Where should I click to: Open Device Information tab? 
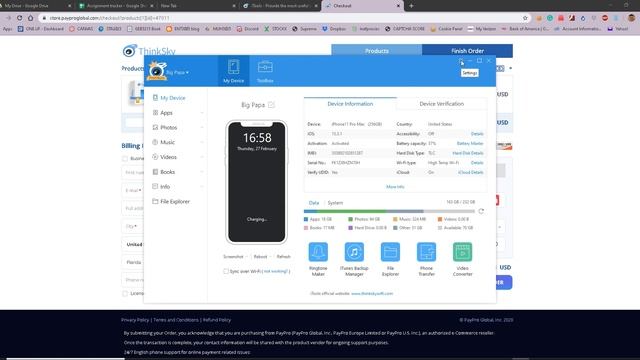pyautogui.click(x=350, y=104)
